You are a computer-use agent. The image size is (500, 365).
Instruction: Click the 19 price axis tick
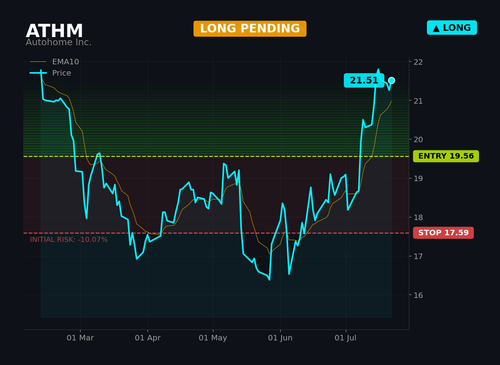[418, 178]
